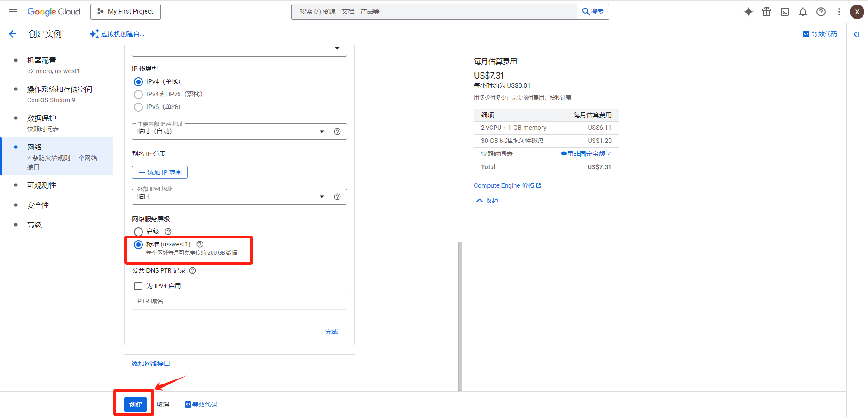Go back with the left arrow icon
The width and height of the screenshot is (868, 417).
tap(13, 34)
